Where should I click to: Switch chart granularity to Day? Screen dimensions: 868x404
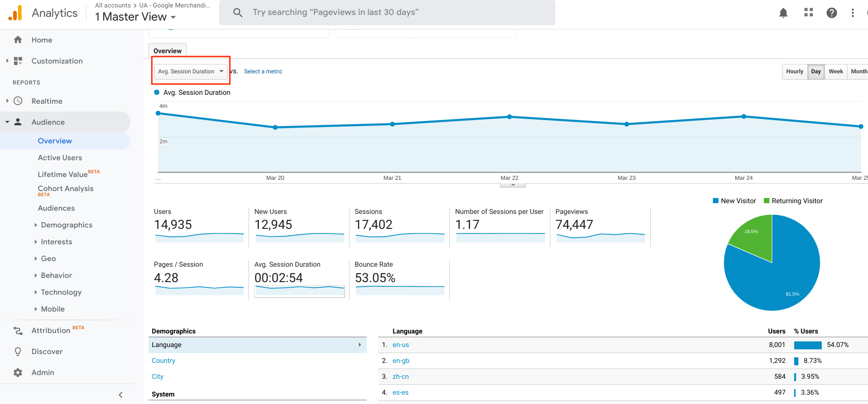click(816, 71)
